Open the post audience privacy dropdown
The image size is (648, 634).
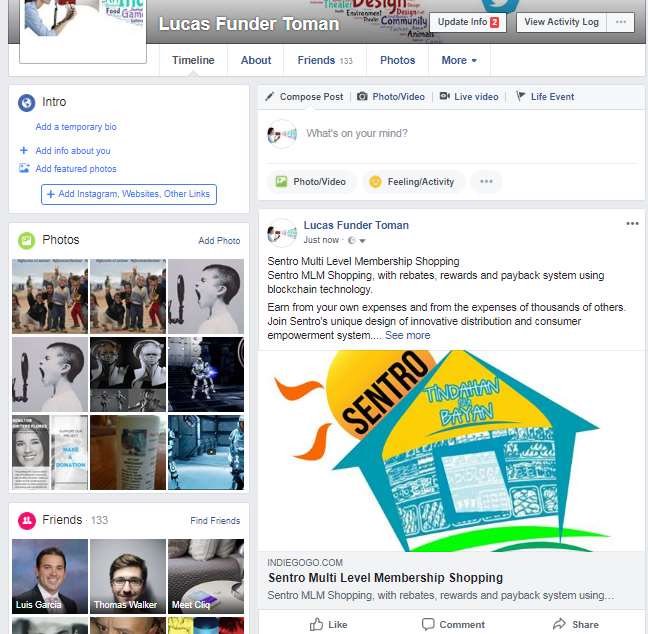point(357,240)
